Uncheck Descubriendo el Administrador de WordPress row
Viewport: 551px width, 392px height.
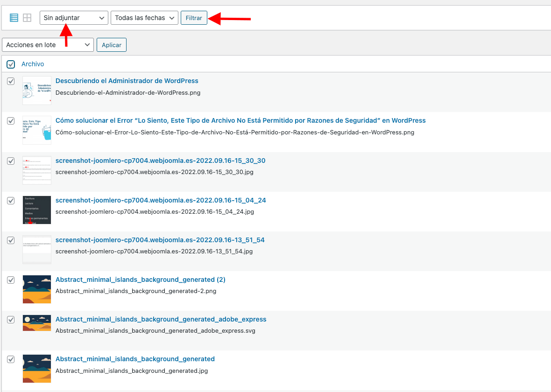tap(11, 81)
